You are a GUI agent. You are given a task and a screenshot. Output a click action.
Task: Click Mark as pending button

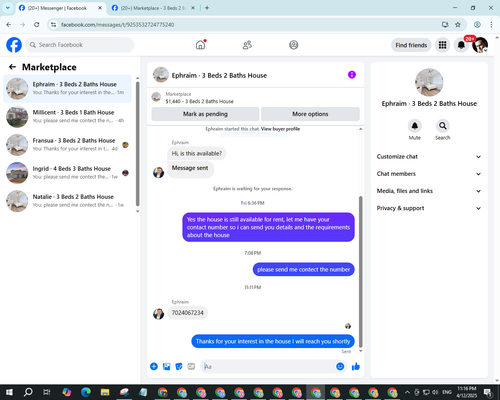coord(205,114)
